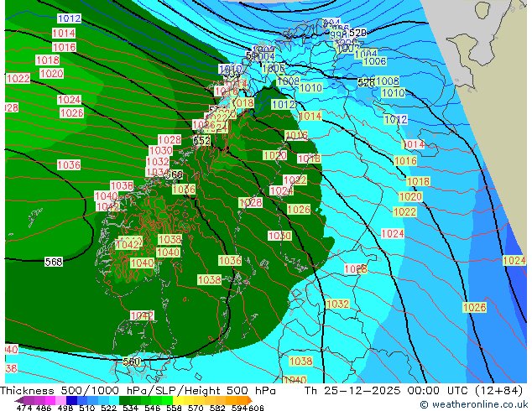Select the 594 legend number
The image size is (532, 411).
[x=239, y=408]
